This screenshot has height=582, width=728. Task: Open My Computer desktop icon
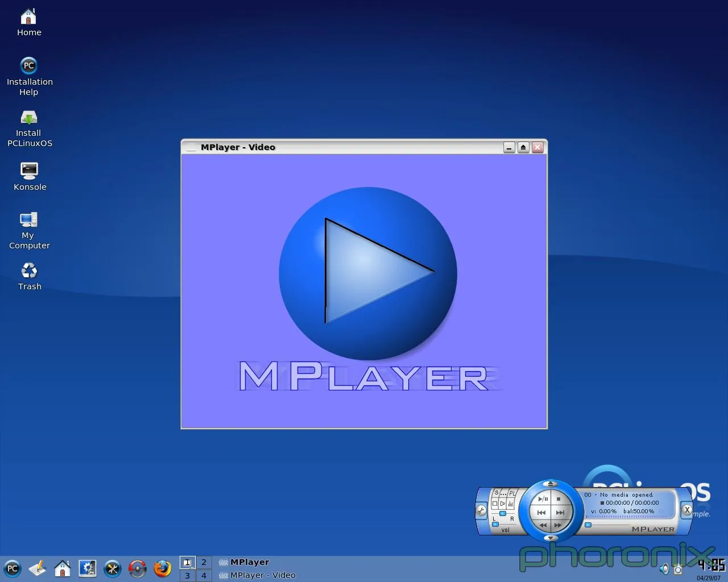click(x=29, y=230)
